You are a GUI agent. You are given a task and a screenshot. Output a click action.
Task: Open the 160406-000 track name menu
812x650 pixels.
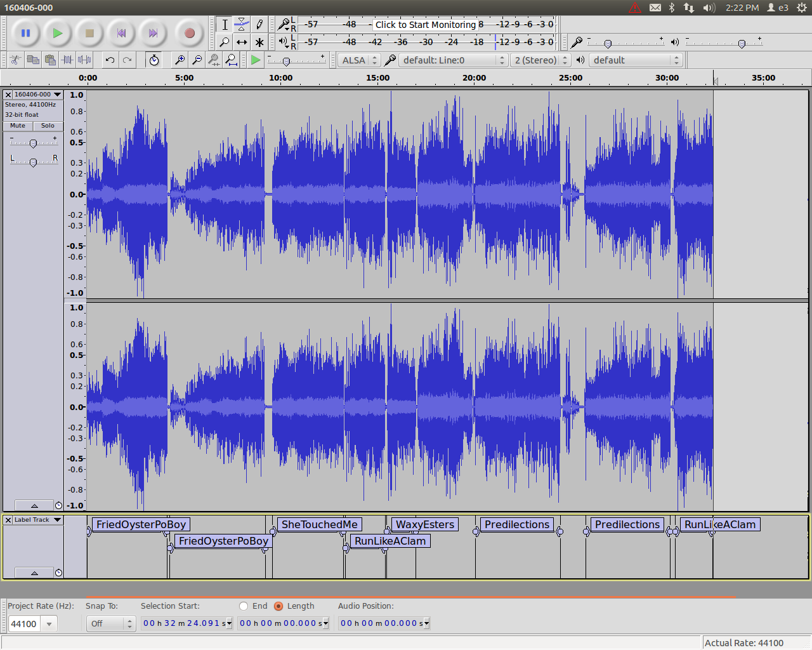(x=37, y=95)
